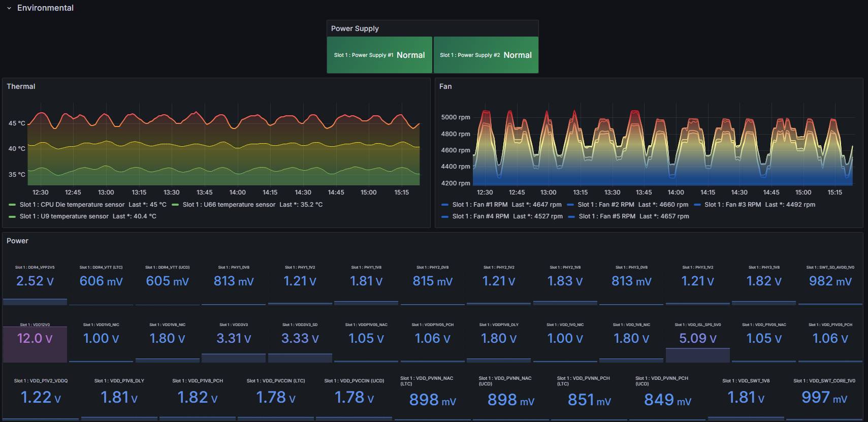Click the VDDP1V05_NAC stat reading 1.05 V

pos(366,338)
